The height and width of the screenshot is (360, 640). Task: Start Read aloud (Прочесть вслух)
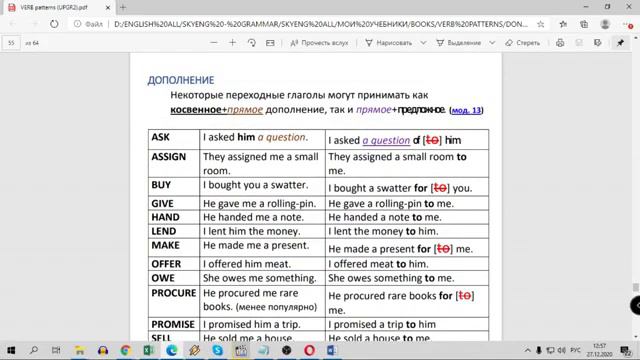point(319,43)
